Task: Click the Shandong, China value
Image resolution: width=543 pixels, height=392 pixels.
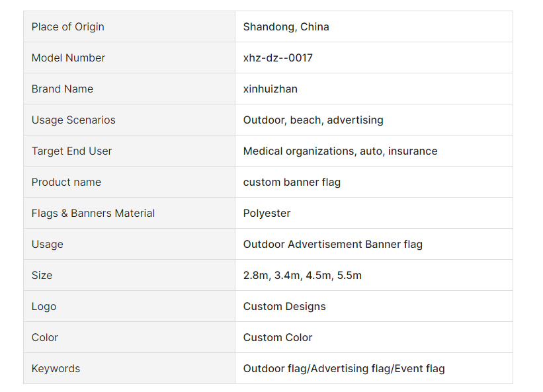Action: tap(286, 26)
